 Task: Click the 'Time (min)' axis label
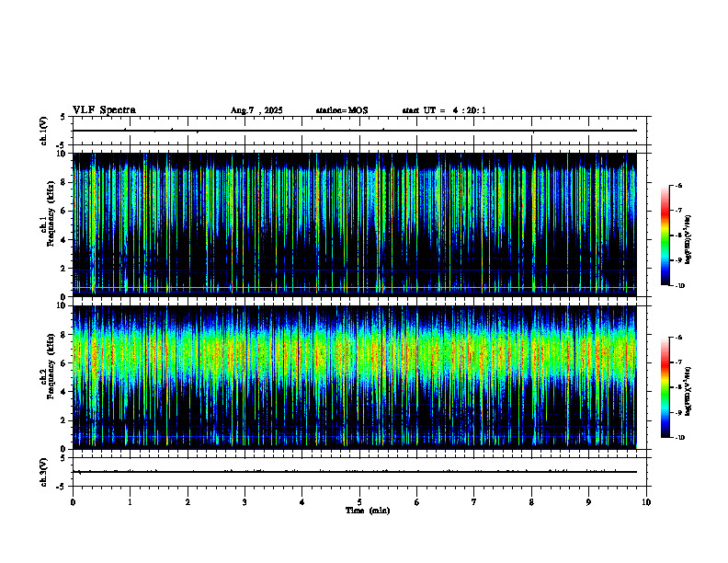[368, 511]
